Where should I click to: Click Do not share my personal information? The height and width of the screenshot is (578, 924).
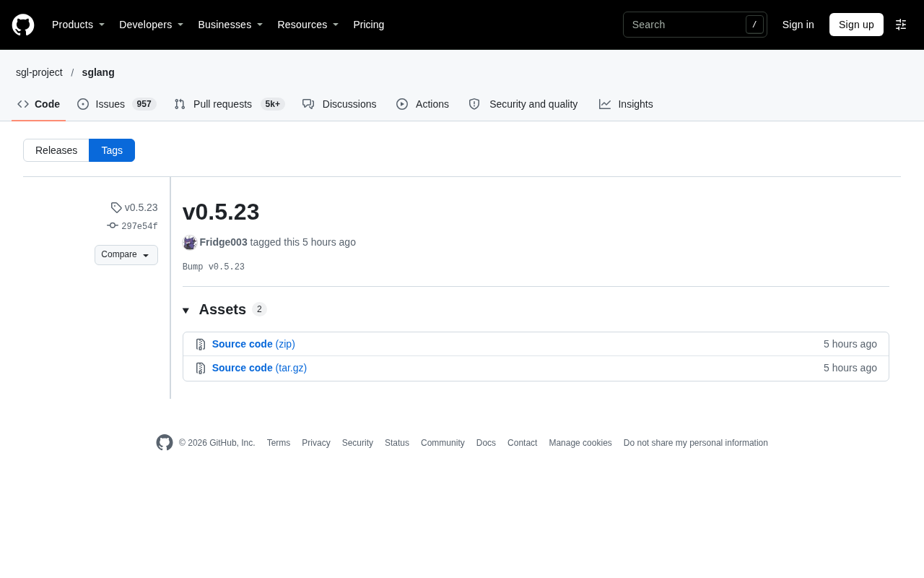click(x=696, y=443)
